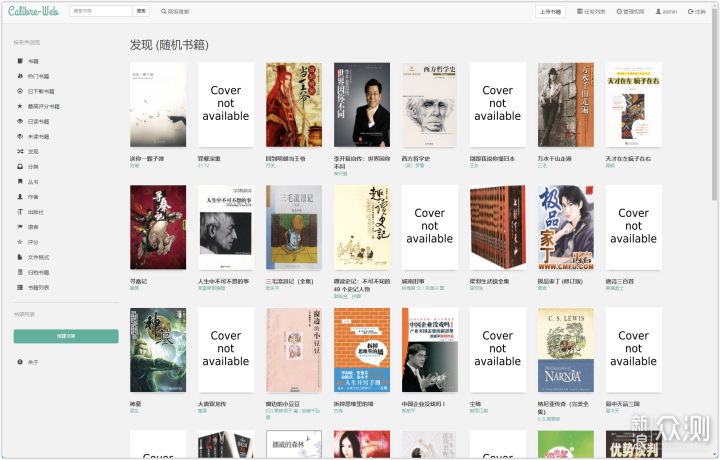Click the book search input field

101,11
